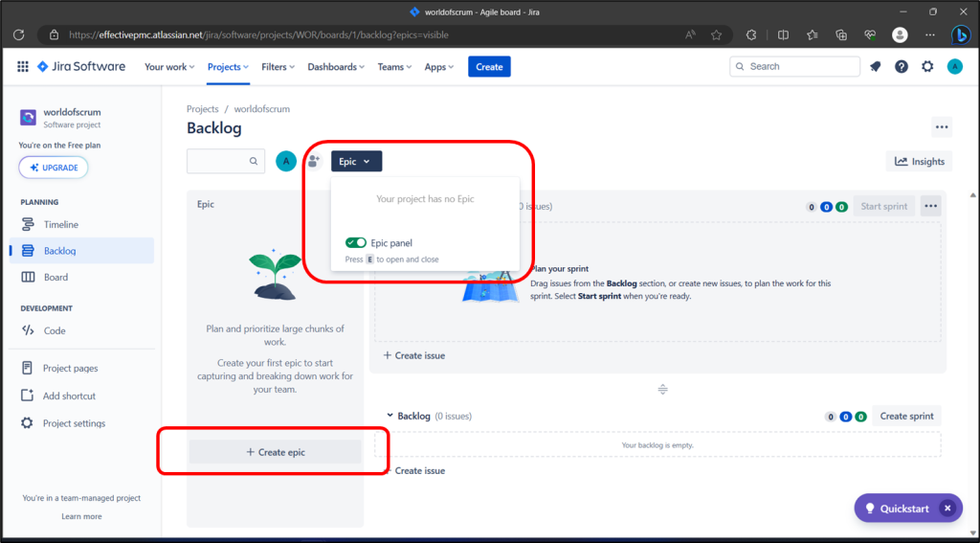
Task: Open browser profile avatar icon
Action: coord(900,35)
